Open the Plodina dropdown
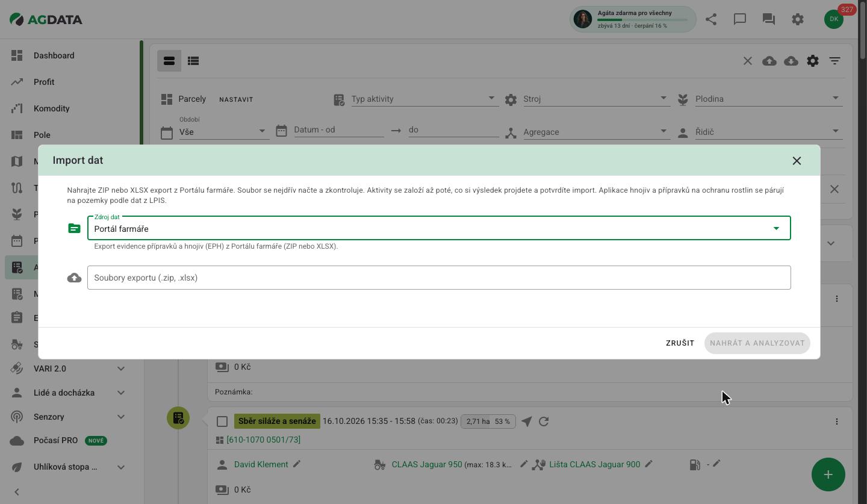Screen dimensions: 867x504 click(769, 99)
